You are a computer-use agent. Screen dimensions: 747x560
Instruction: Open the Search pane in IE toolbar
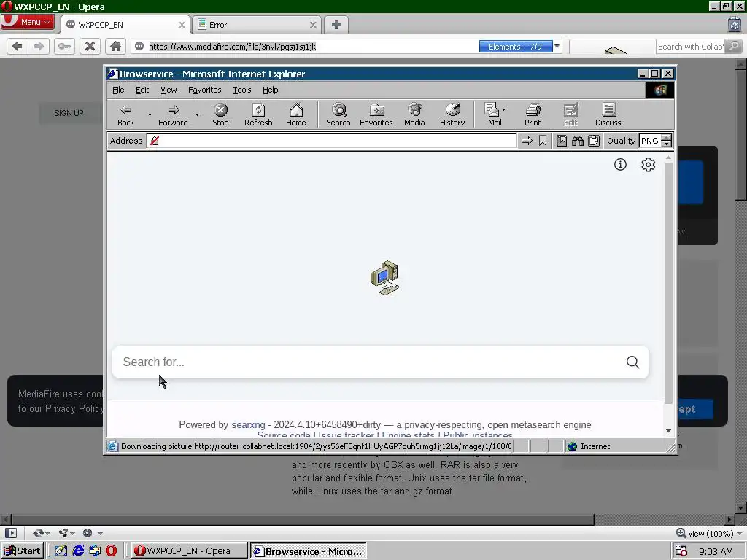click(338, 115)
